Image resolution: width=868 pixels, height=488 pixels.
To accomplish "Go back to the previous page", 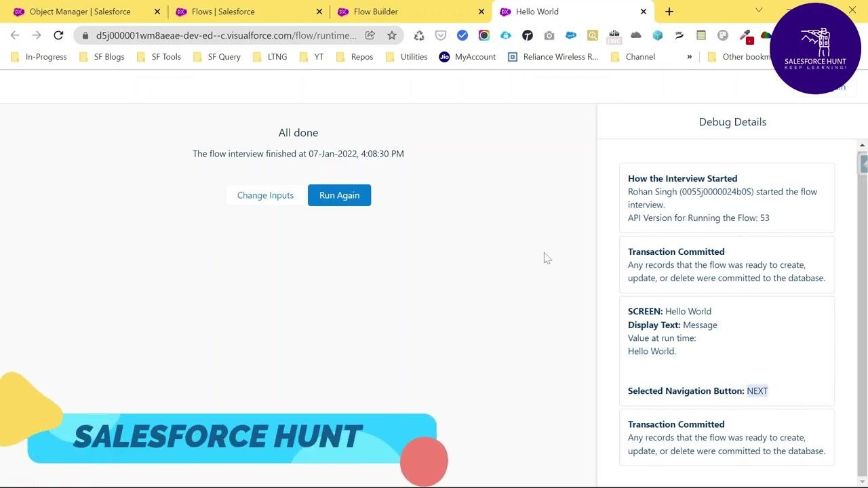I will (15, 35).
